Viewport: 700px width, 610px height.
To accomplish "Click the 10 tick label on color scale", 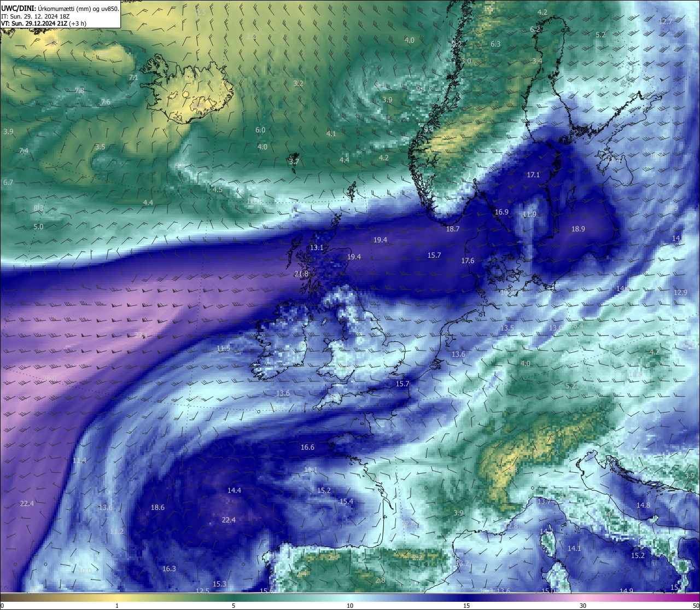I will [x=350, y=606].
